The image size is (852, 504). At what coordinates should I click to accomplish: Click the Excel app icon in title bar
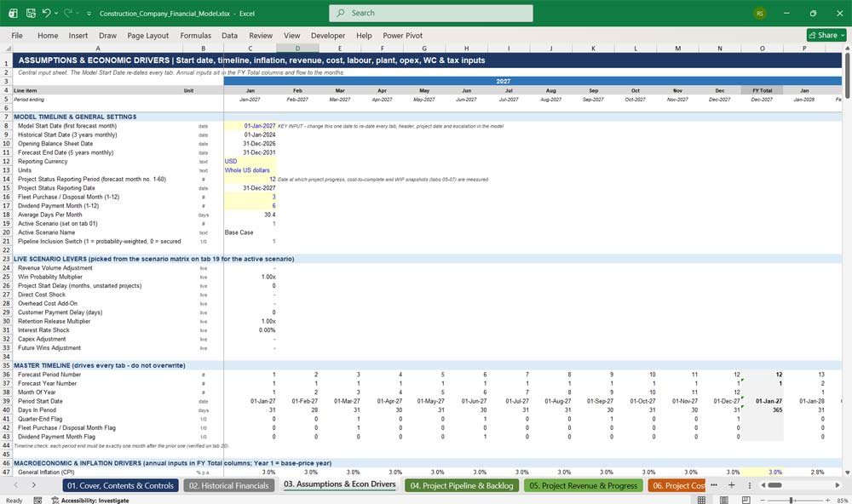13,13
